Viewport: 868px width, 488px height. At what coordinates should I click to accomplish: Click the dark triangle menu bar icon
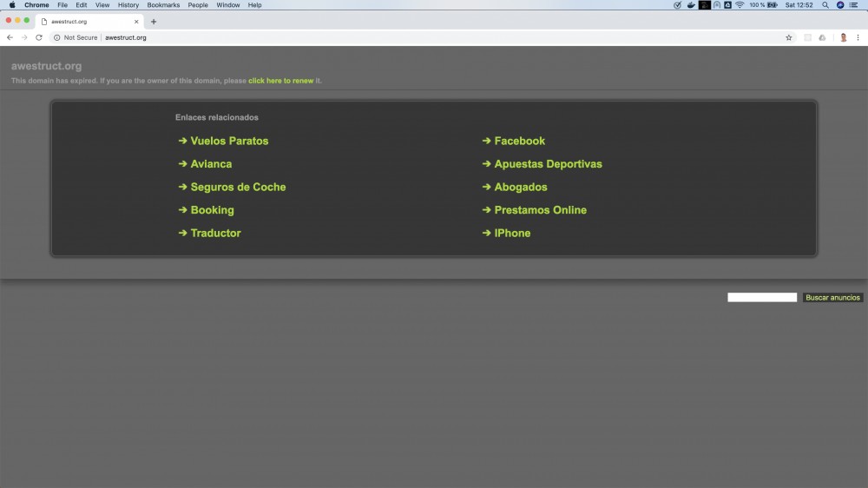pos(727,5)
